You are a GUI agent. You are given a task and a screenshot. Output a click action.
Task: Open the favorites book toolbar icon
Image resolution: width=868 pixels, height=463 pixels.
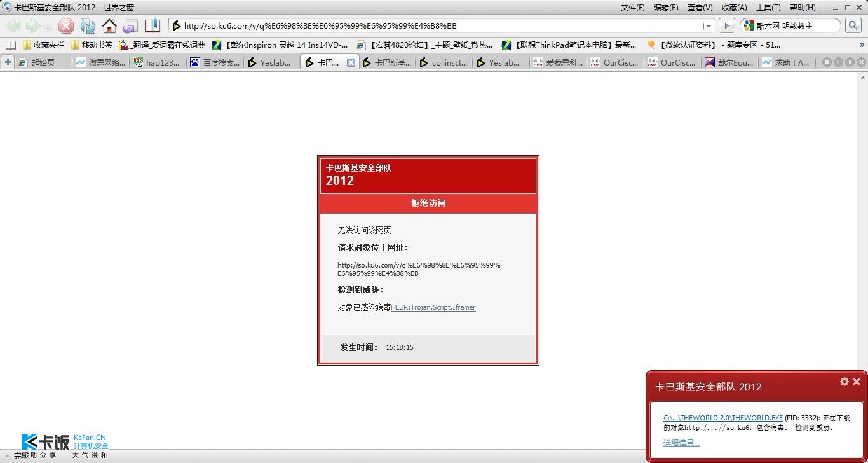coord(152,26)
